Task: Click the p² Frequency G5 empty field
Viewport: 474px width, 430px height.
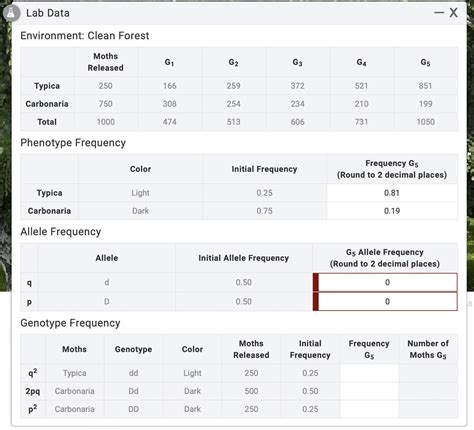Action: [369, 409]
